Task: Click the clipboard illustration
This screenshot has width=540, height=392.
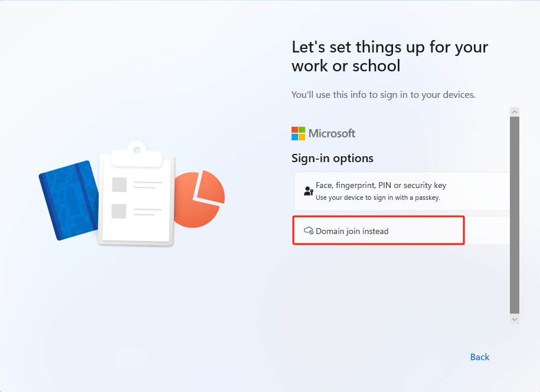Action: click(x=136, y=193)
